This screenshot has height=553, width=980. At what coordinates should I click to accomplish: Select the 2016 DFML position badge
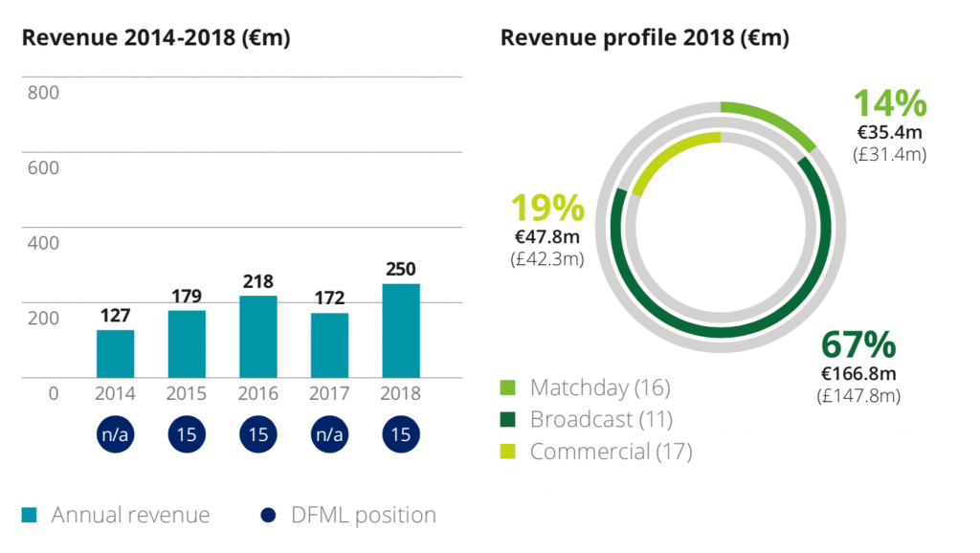[258, 434]
